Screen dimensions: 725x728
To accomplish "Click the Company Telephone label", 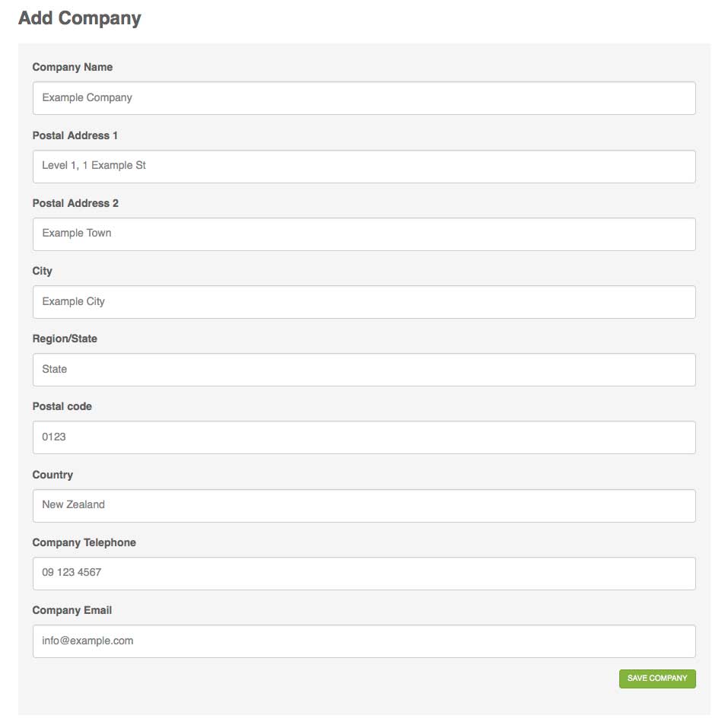I will tap(84, 542).
